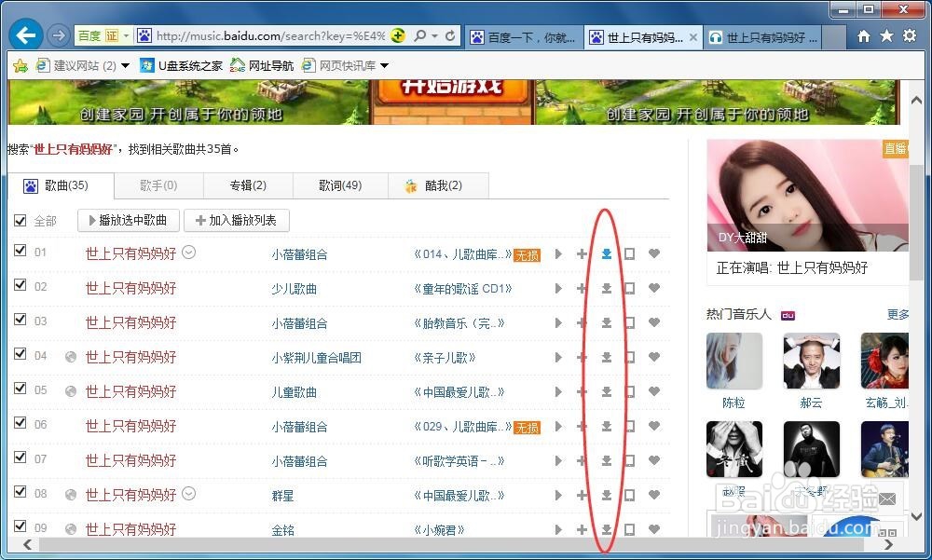This screenshot has height=560, width=932.
Task: Favorite song 01 with the heart icon
Action: pyautogui.click(x=654, y=253)
